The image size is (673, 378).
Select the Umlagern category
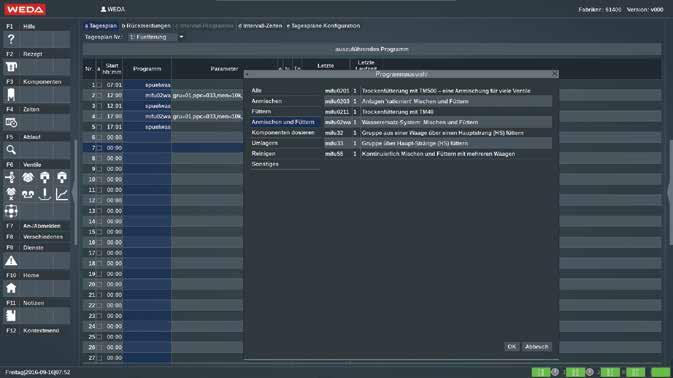point(285,143)
